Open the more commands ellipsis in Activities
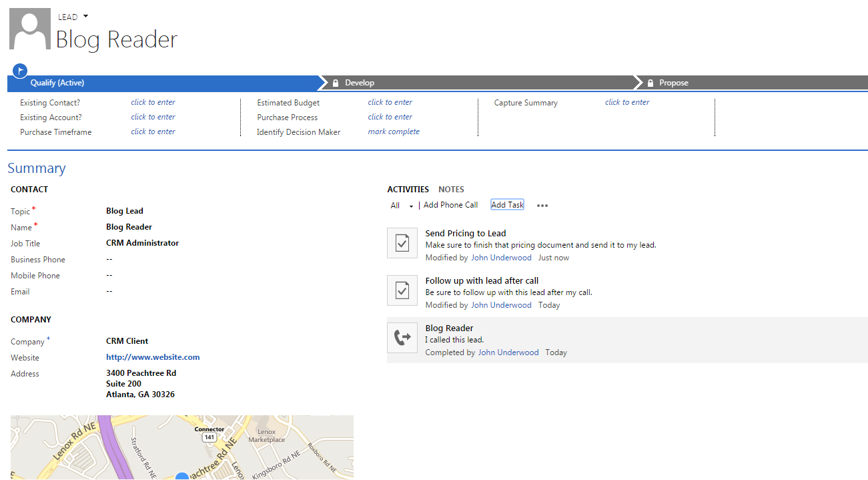The width and height of the screenshot is (868, 480). pos(542,206)
